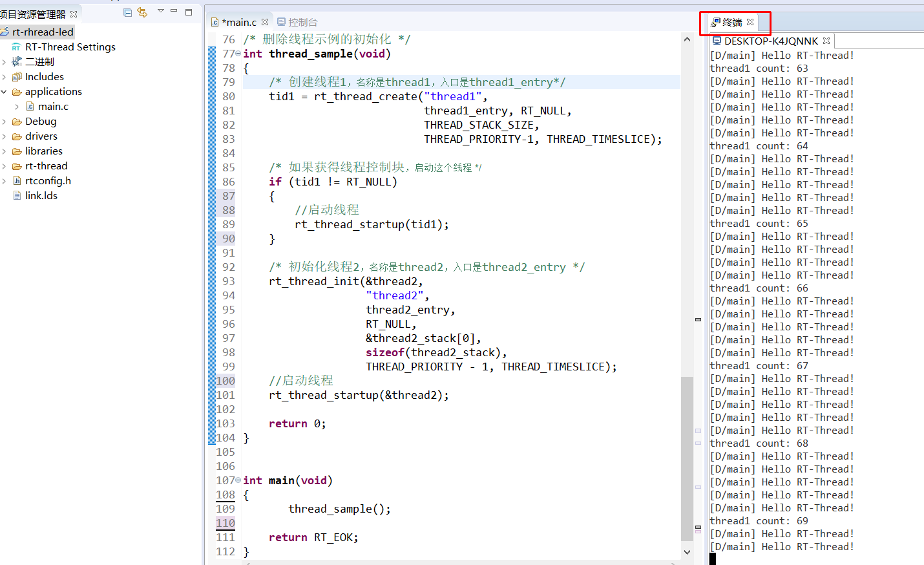Close the *main.c editor tab
Screen dimensions: 924x565
pyautogui.click(x=265, y=22)
